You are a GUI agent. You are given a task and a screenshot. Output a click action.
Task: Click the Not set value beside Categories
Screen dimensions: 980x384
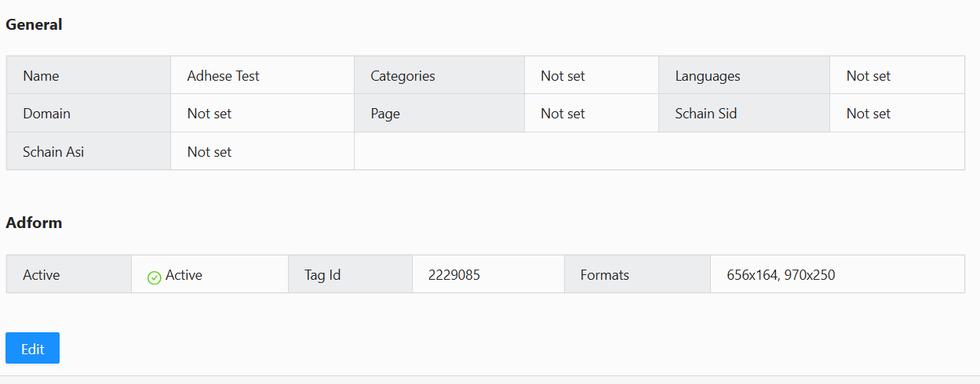coord(563,76)
